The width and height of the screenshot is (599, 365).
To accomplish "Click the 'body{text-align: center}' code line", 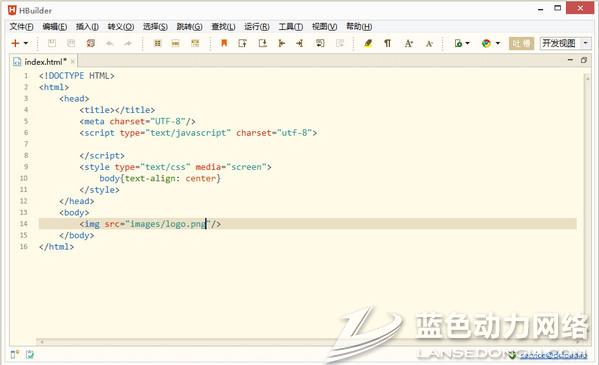I will [x=160, y=178].
